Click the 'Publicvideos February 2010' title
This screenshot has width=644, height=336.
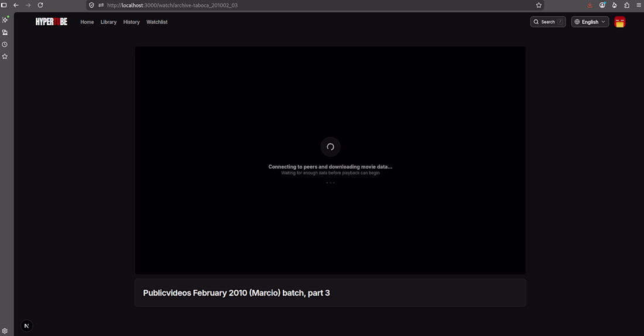click(x=236, y=293)
